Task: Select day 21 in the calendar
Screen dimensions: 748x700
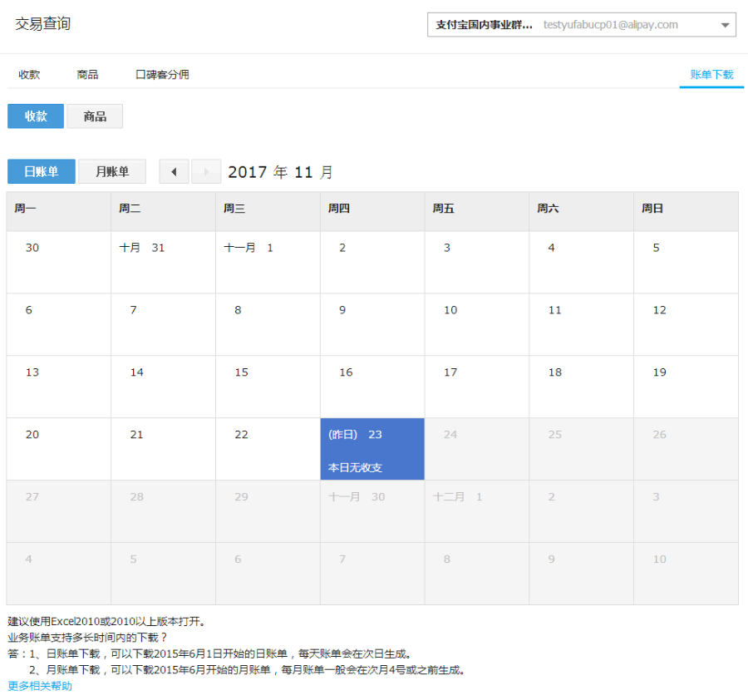Action: point(163,449)
